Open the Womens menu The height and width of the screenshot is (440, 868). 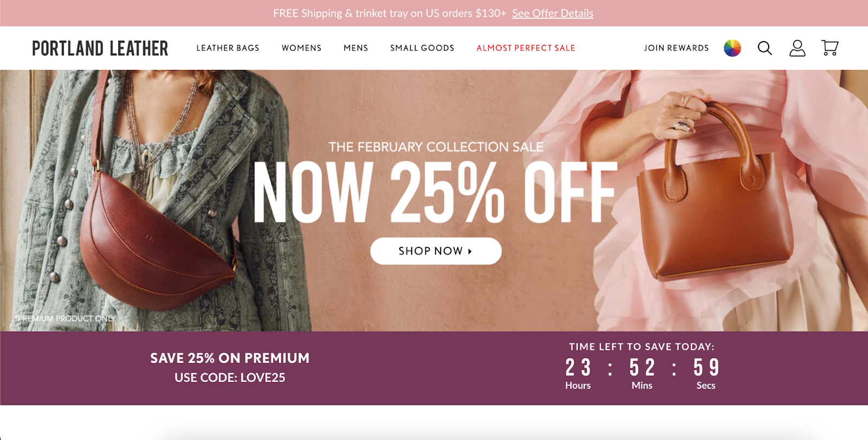[302, 48]
